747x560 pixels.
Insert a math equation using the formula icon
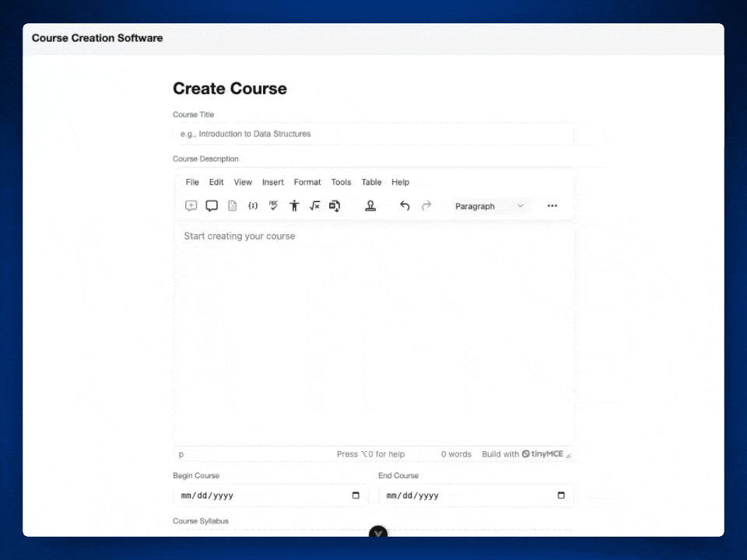point(314,205)
